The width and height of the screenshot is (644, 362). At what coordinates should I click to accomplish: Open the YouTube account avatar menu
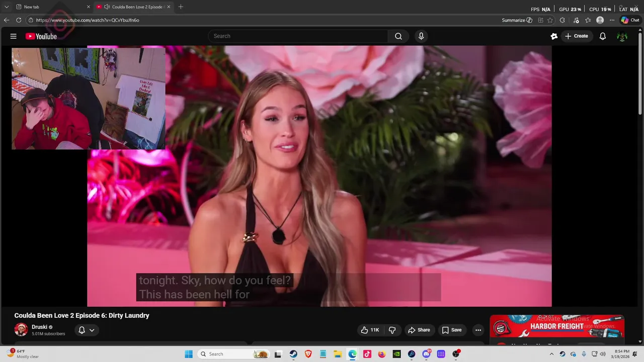pyautogui.click(x=622, y=36)
